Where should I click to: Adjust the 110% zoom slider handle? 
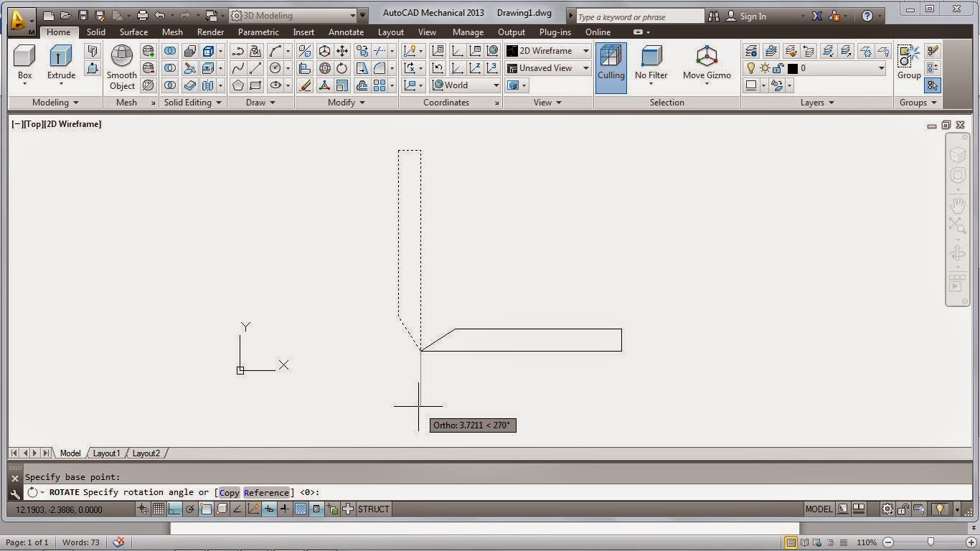pos(930,542)
